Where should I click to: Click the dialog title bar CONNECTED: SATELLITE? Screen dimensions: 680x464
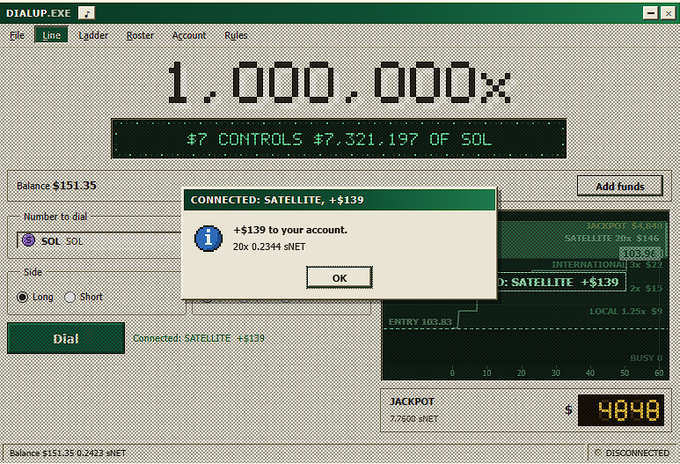click(x=339, y=200)
